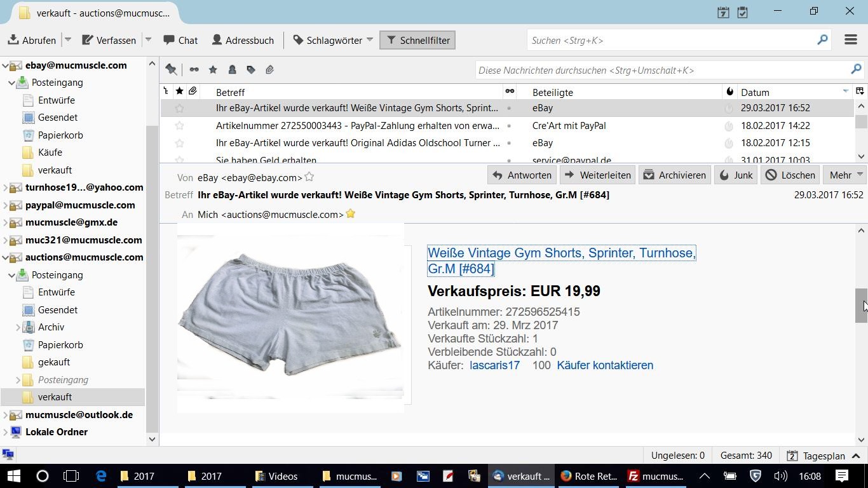Screen dimensions: 868x488
Task: Open the Käufer kontaktieren link
Action: [605, 365]
